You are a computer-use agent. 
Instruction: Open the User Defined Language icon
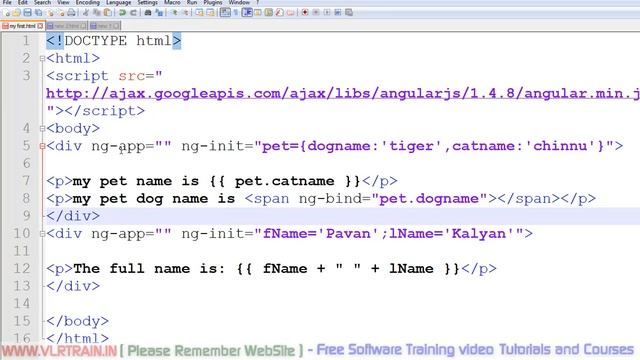(x=258, y=13)
